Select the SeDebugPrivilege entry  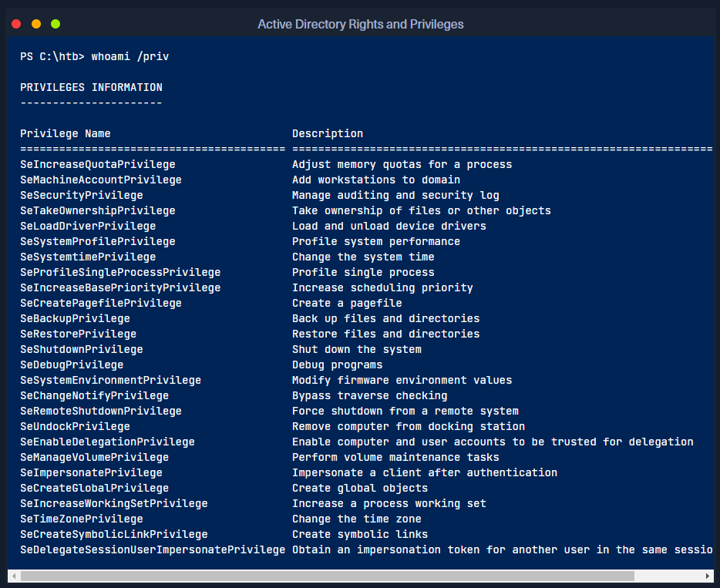pos(72,365)
